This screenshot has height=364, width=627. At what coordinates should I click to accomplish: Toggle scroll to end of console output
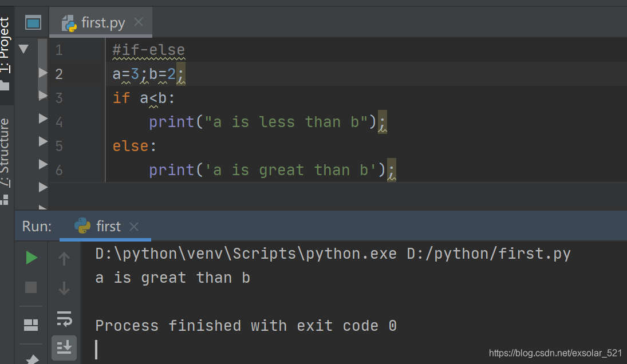[x=64, y=347]
